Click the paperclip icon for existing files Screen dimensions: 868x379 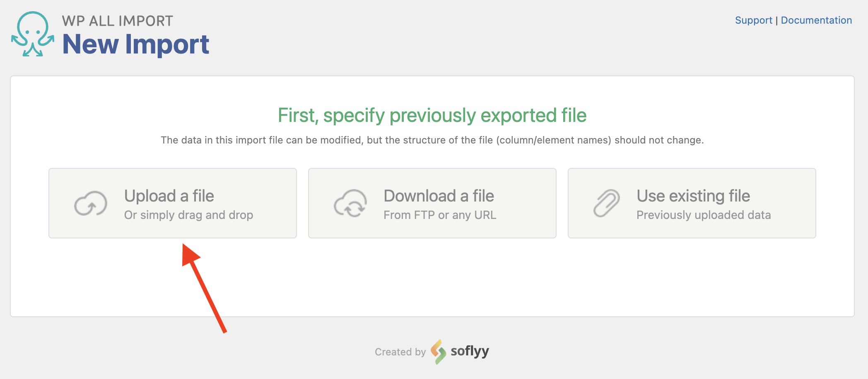[606, 203]
